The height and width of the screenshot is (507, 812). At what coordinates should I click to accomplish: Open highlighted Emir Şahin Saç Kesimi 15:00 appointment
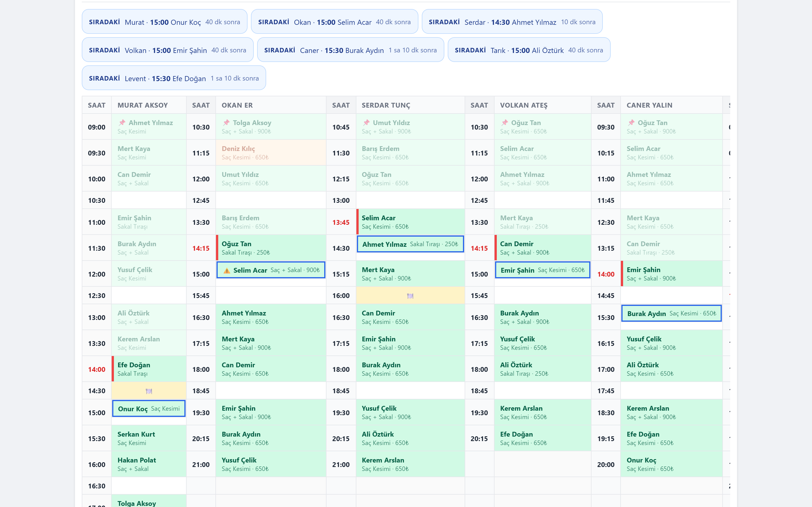542,270
